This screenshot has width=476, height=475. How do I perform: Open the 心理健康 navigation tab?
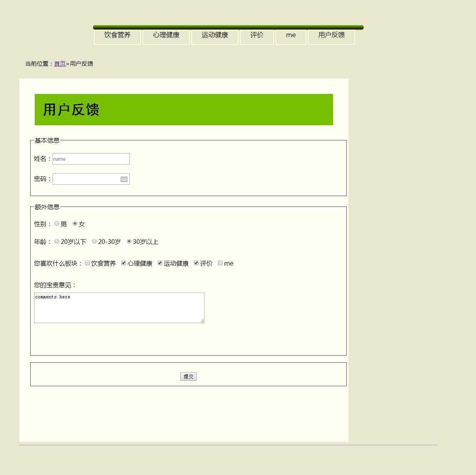coord(166,36)
